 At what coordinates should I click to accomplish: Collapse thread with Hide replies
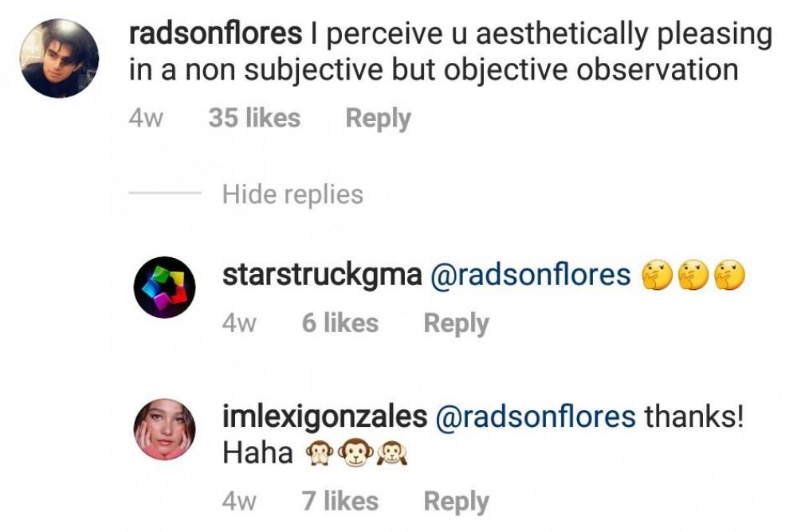pos(292,194)
